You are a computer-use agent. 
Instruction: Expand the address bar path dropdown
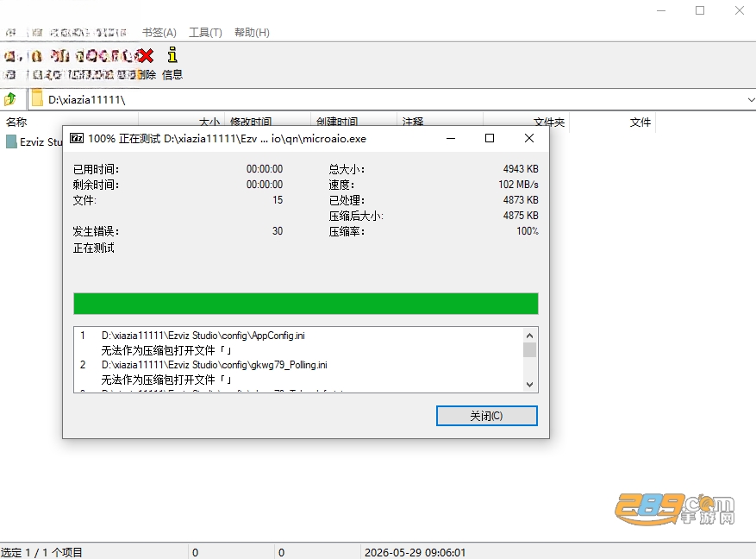click(x=751, y=100)
